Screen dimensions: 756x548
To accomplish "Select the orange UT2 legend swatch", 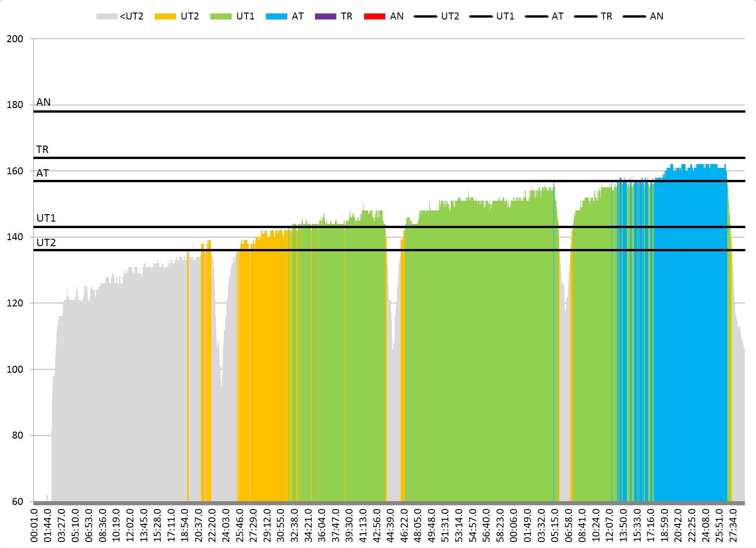I will click(165, 17).
